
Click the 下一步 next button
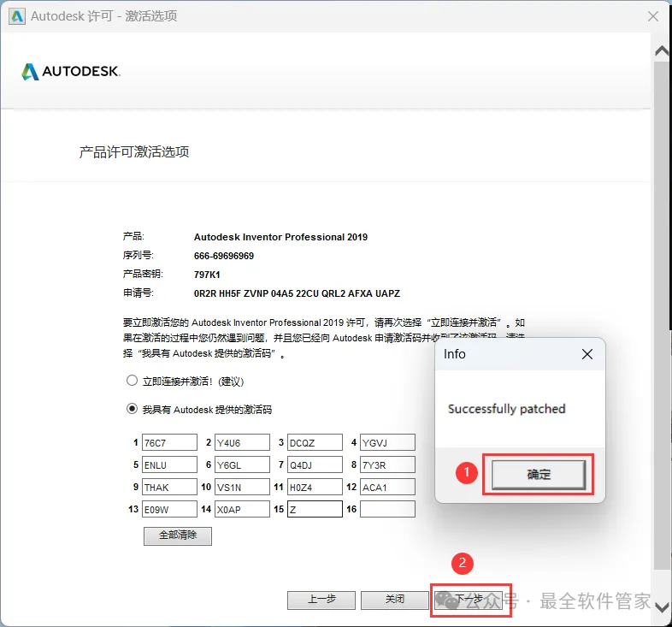469,600
